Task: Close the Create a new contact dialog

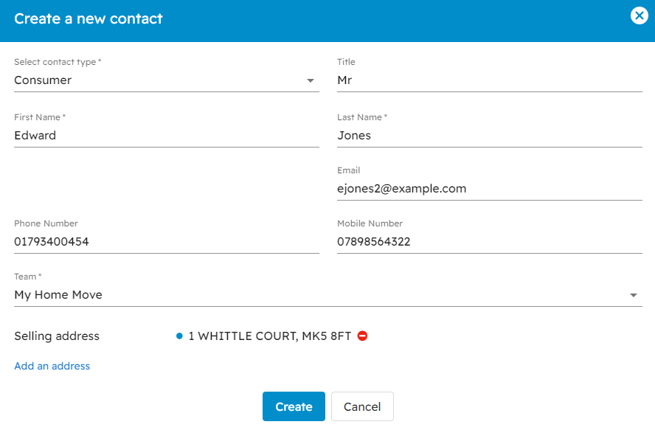Action: [x=639, y=16]
